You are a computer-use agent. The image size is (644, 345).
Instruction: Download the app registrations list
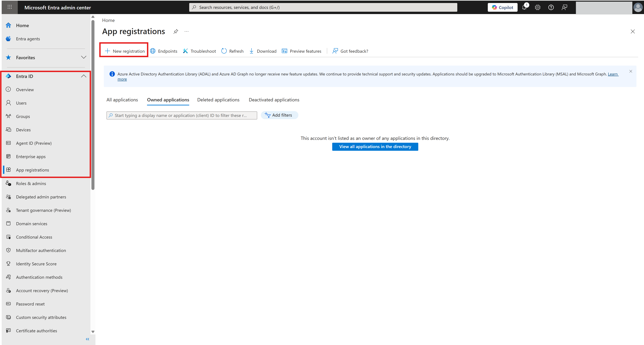tap(263, 51)
